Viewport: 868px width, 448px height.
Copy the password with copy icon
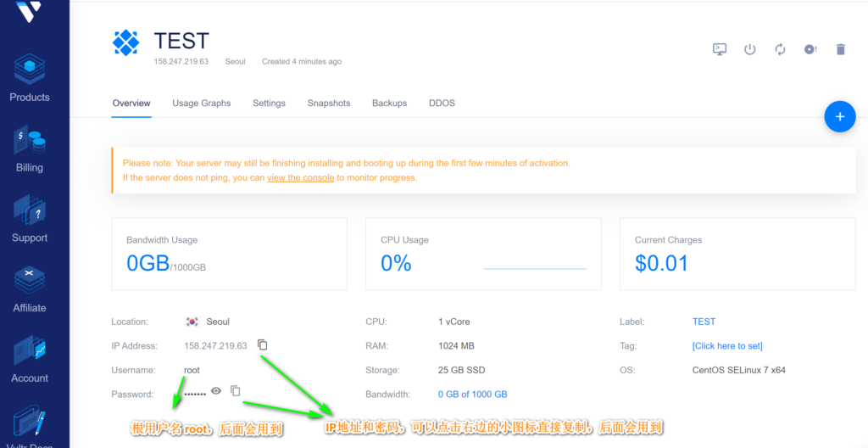coord(236,391)
